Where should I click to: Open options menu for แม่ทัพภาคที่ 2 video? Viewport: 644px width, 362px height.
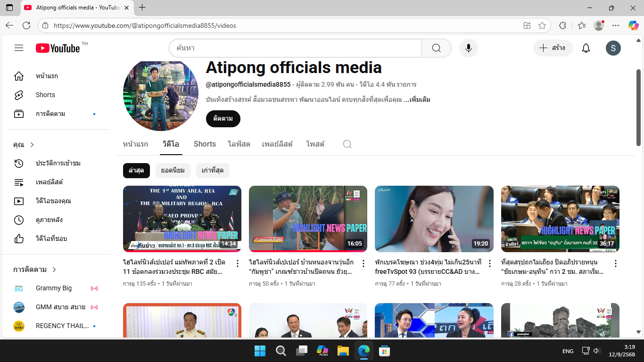238,263
